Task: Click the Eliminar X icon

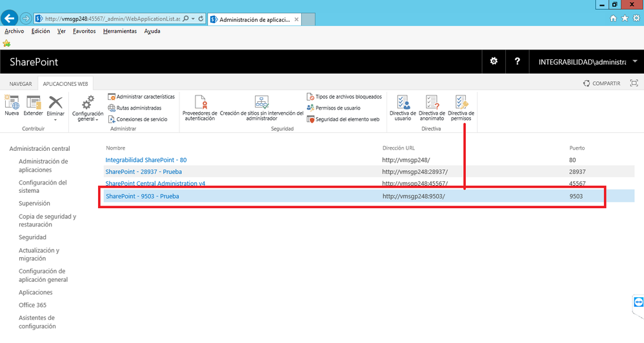Action: coord(55,103)
